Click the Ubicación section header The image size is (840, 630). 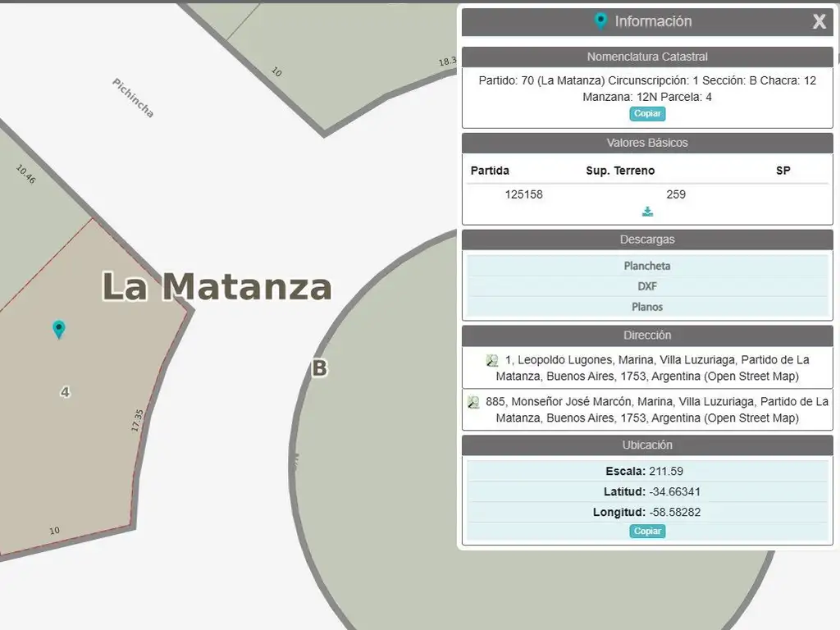point(647,445)
